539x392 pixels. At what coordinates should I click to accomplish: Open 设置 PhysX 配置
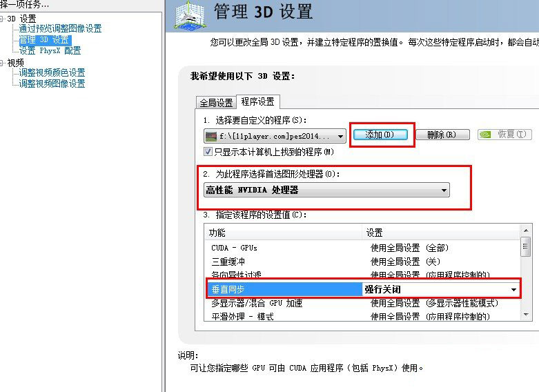click(x=50, y=51)
